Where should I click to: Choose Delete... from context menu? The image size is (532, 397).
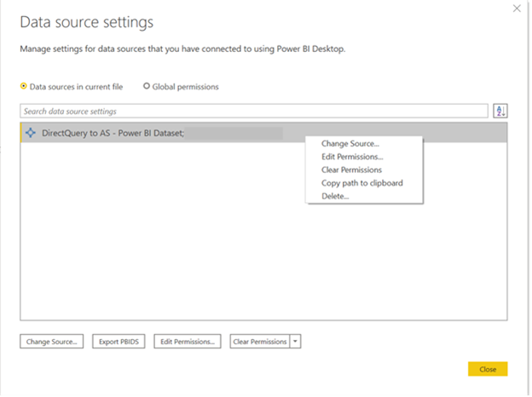pos(335,196)
